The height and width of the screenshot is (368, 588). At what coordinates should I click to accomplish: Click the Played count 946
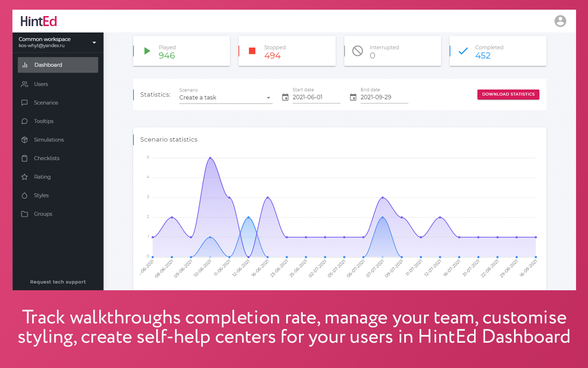click(167, 56)
